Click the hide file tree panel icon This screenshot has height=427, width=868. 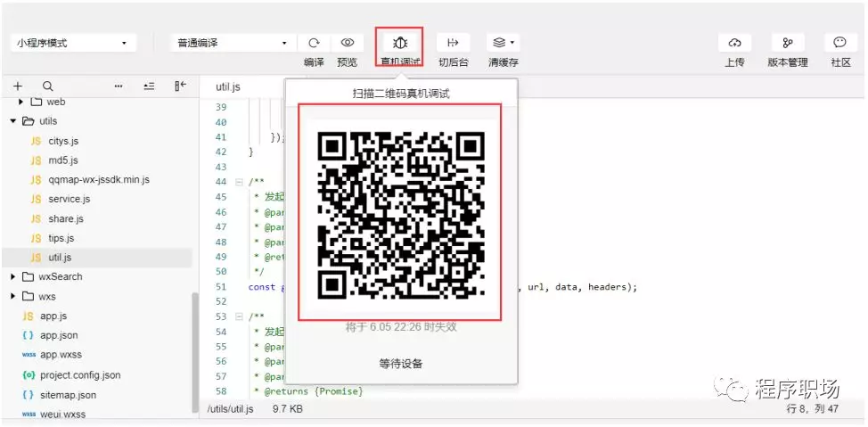(x=180, y=86)
